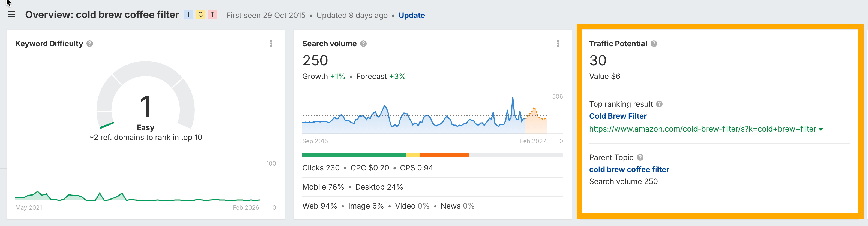This screenshot has width=868, height=226.
Task: Click the Informational intent badge I
Action: 188,14
